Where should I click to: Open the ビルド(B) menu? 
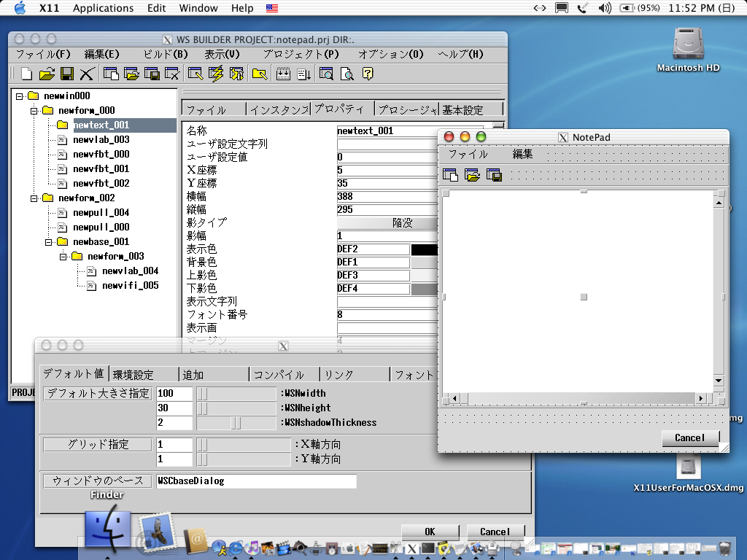click(166, 54)
